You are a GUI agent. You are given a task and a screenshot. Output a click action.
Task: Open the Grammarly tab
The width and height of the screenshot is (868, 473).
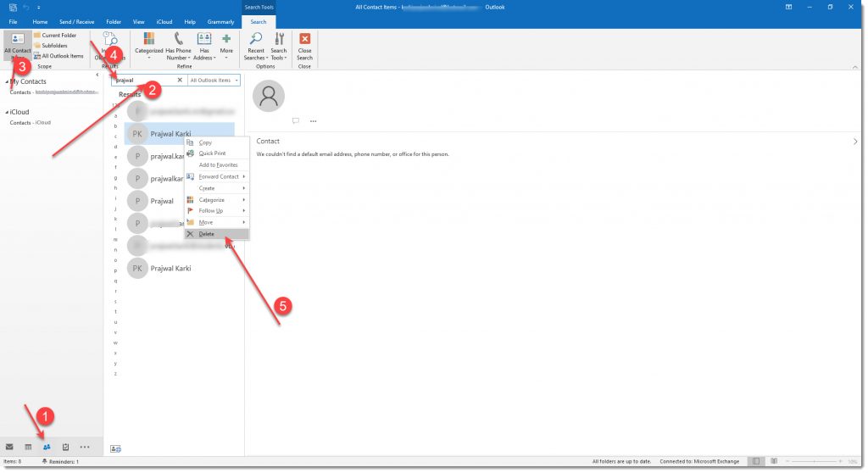click(221, 22)
